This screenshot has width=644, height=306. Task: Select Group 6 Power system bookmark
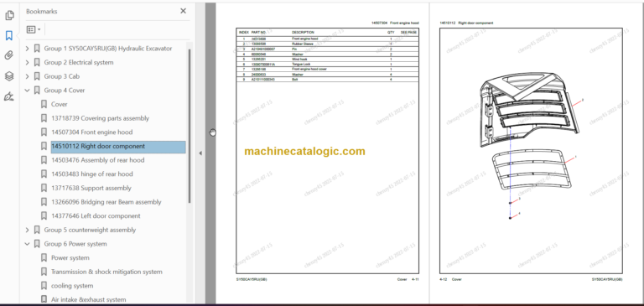[x=75, y=244]
